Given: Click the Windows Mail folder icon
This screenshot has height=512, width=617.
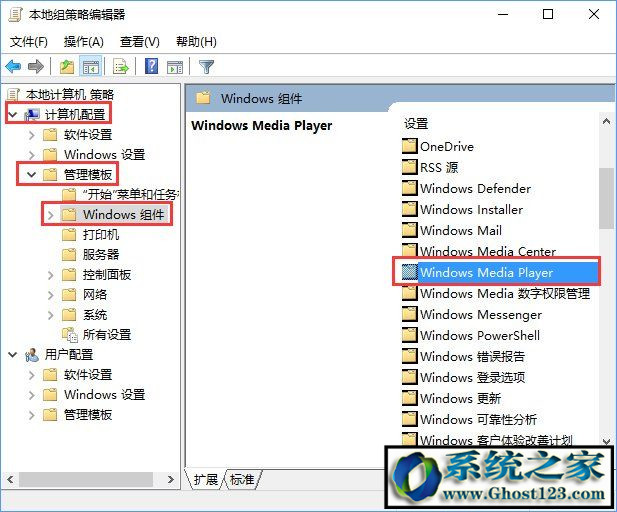Looking at the screenshot, I should point(409,230).
